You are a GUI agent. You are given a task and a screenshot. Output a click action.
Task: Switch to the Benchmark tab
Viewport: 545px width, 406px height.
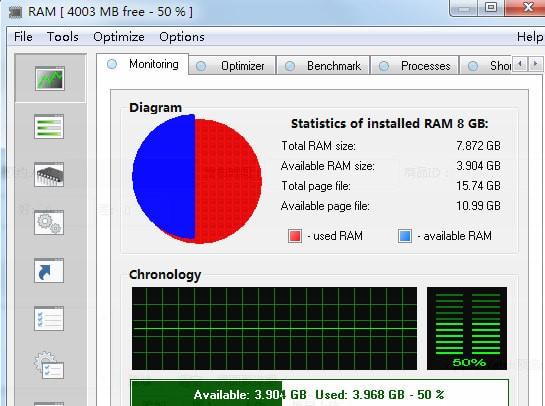(x=323, y=65)
